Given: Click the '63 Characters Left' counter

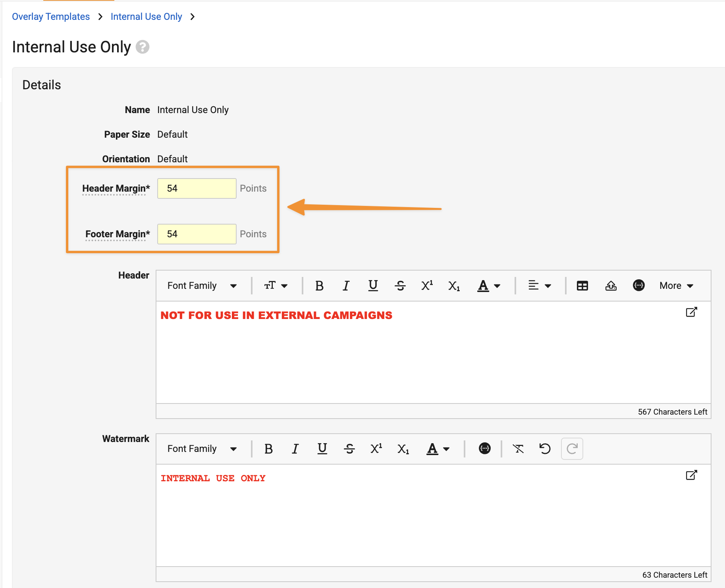Looking at the screenshot, I should tap(675, 575).
